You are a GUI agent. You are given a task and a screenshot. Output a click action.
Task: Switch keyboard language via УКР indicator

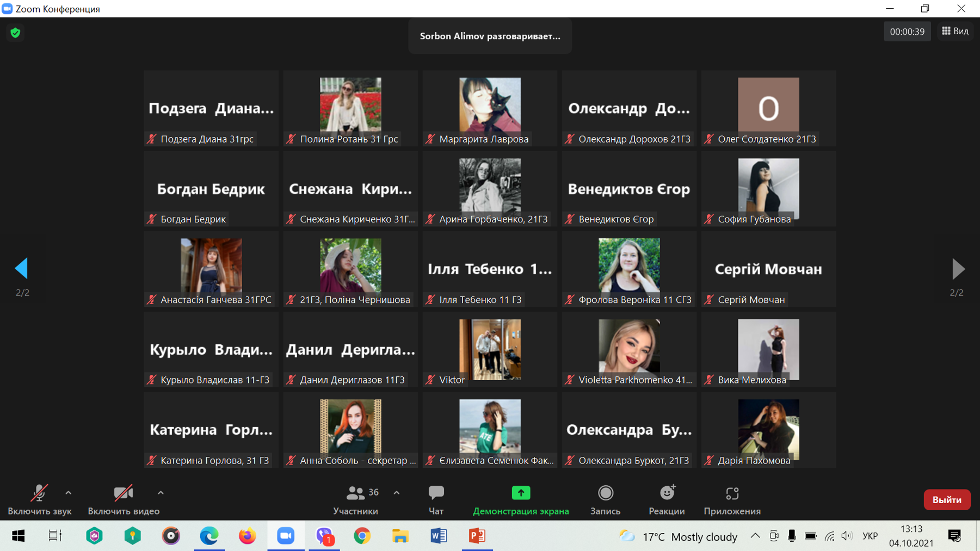coord(870,536)
